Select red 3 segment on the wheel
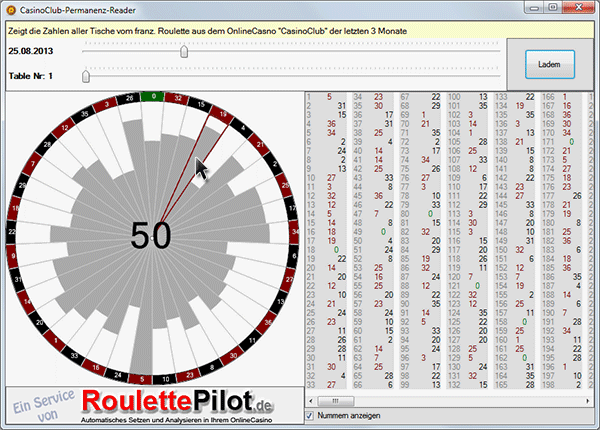Screen dimensions: 600x430 tap(106, 104)
